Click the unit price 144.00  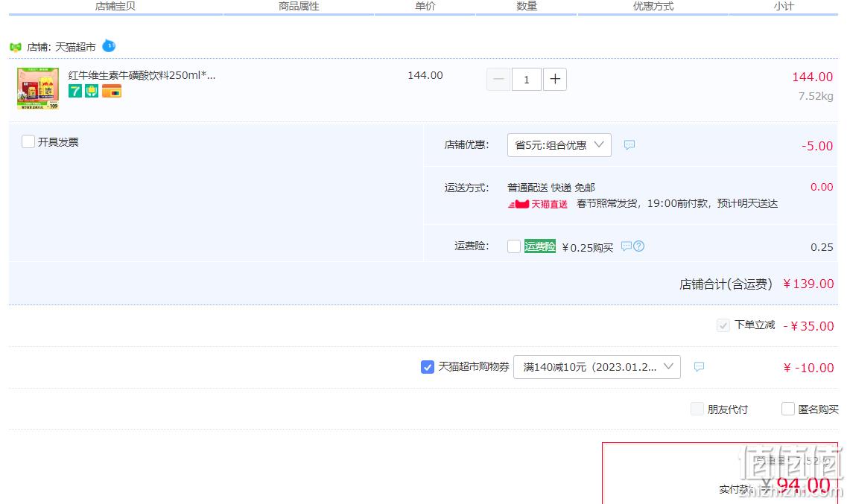coord(425,75)
